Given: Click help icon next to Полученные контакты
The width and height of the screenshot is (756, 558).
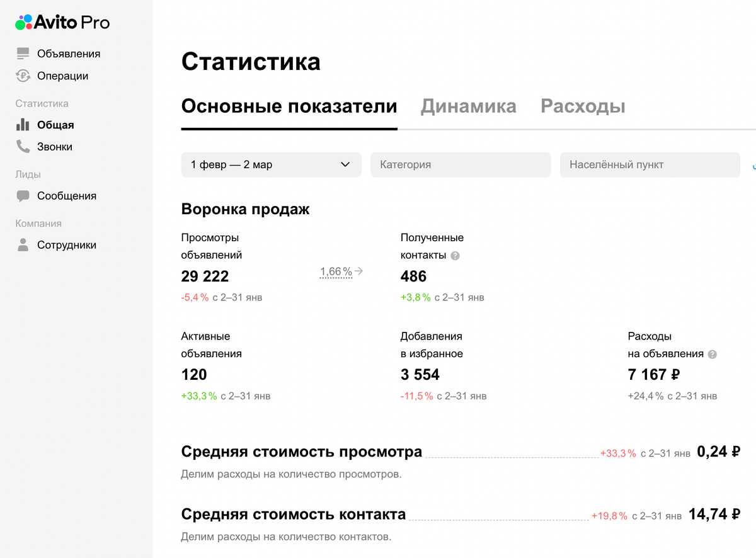Looking at the screenshot, I should coord(455,256).
